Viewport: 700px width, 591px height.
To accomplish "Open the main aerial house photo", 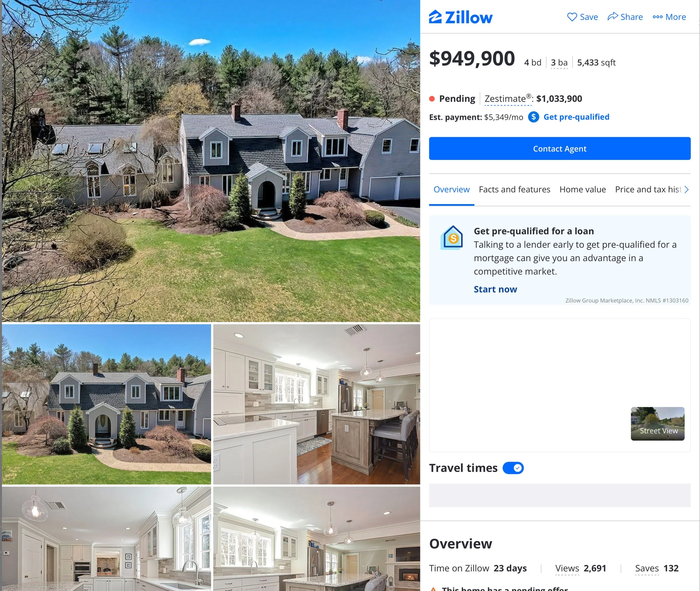I will pyautogui.click(x=211, y=161).
